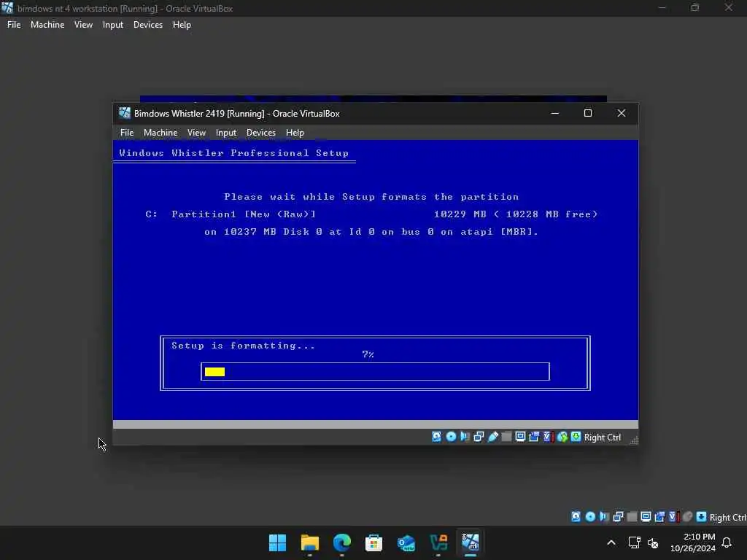The image size is (747, 560).
Task: Close the Bimdows Whistler 2419 window
Action: 622,113
